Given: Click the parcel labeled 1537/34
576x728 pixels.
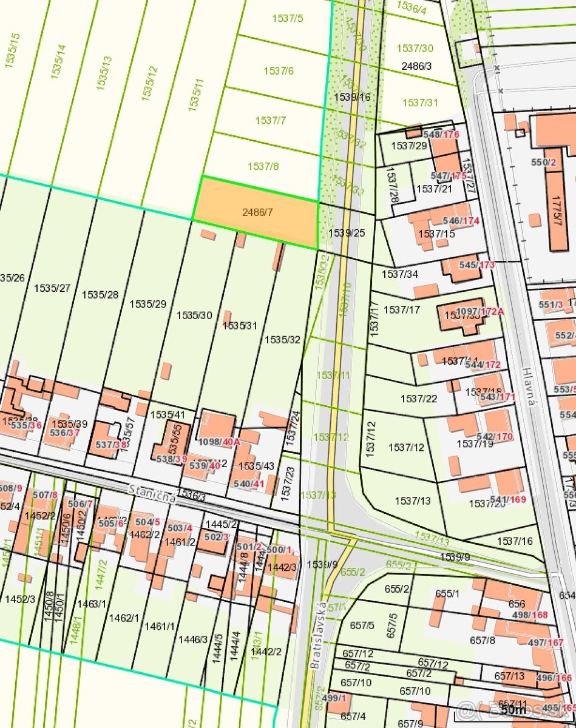Looking at the screenshot, I should pos(399,274).
